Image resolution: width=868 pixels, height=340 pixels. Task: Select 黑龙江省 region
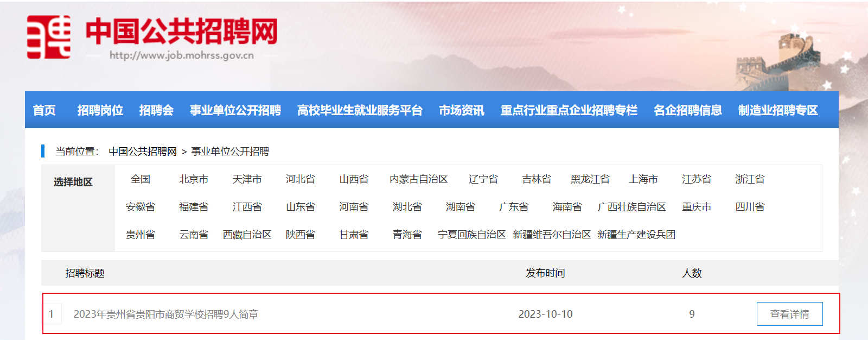pos(590,179)
